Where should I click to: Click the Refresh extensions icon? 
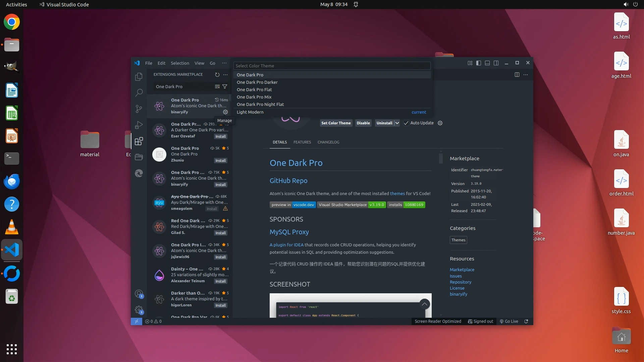[217, 75]
